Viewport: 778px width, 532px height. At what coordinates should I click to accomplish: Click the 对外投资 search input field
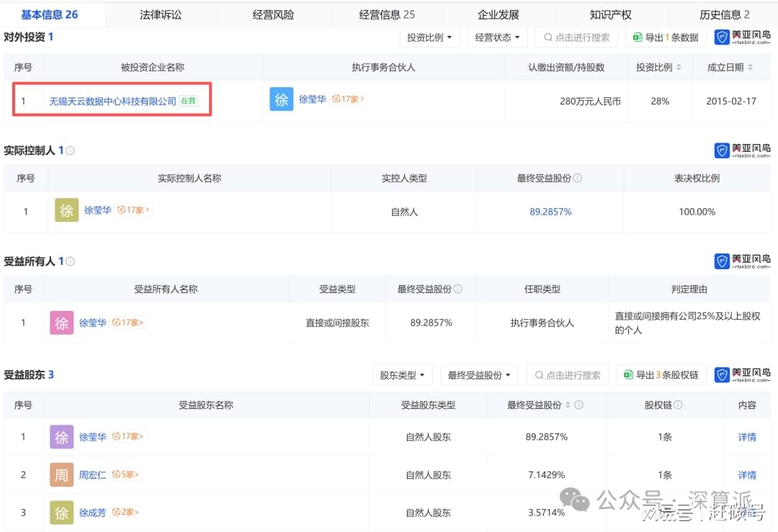[x=576, y=37]
